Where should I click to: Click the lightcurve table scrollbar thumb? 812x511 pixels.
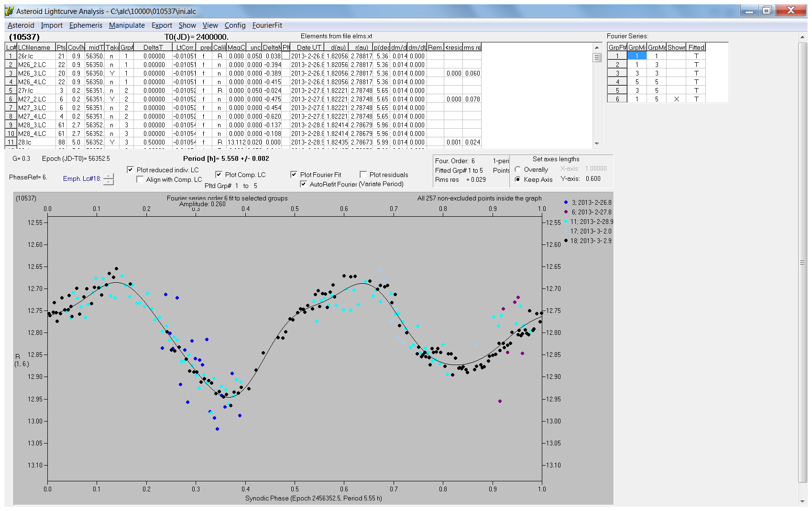[596, 57]
